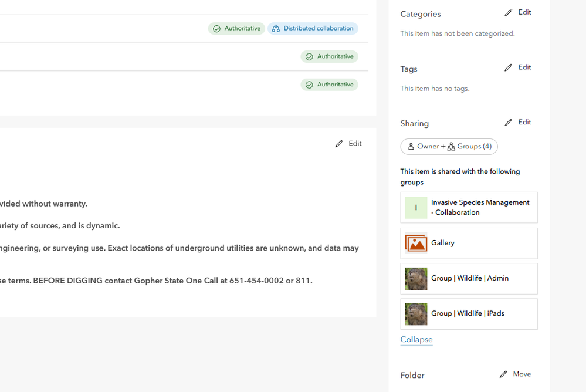Open Group | Wildlife | Admin
586x392 pixels.
pos(470,278)
